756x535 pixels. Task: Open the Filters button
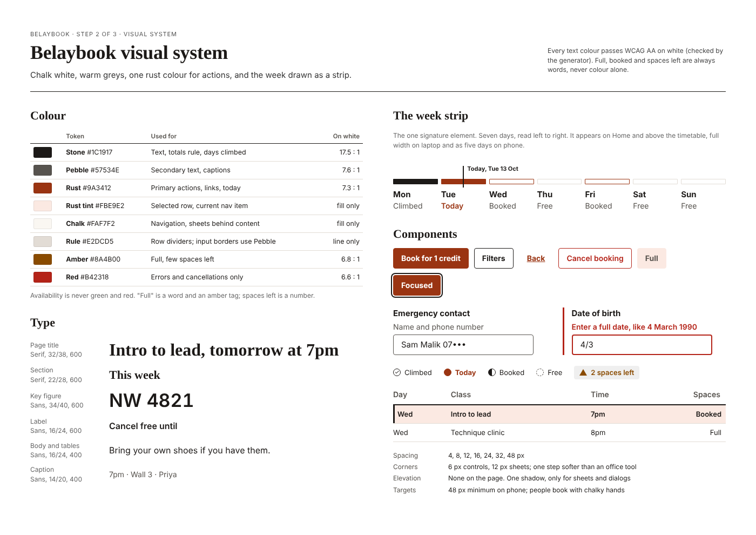point(494,258)
